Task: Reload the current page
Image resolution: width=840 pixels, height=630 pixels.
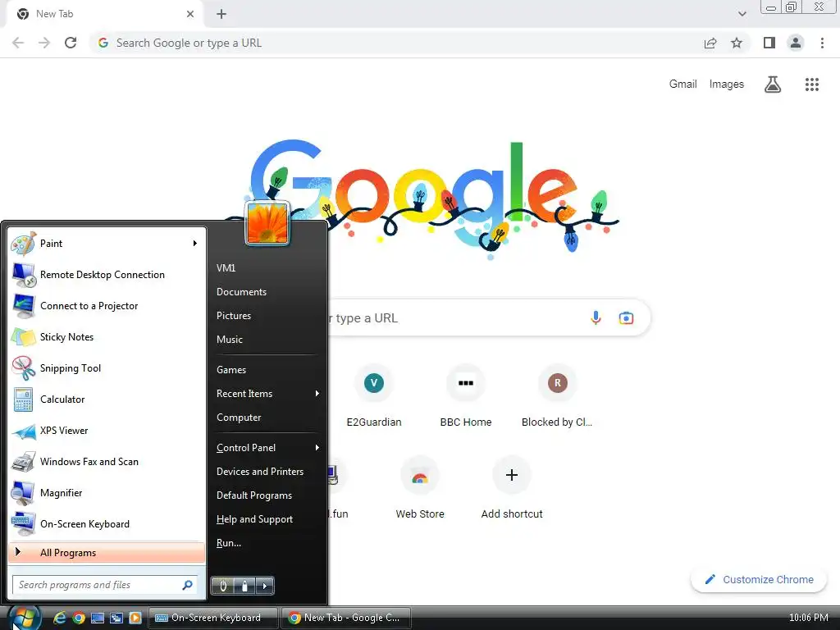Action: coord(71,43)
